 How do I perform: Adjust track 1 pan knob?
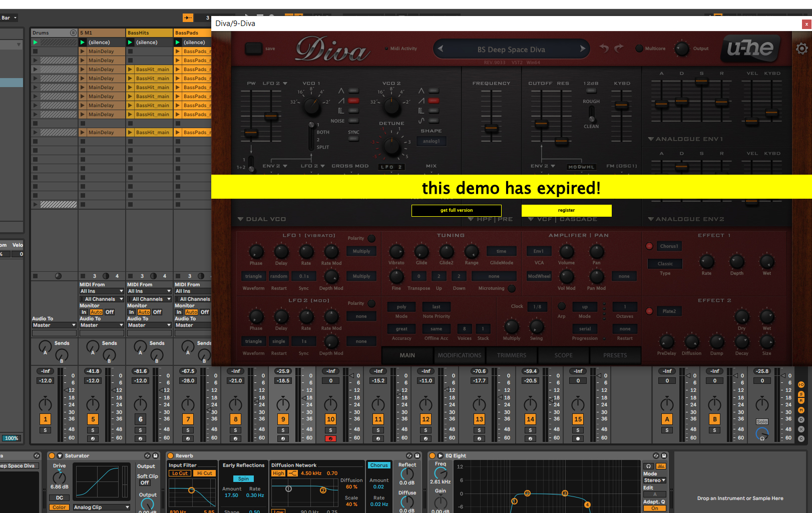tap(46, 404)
